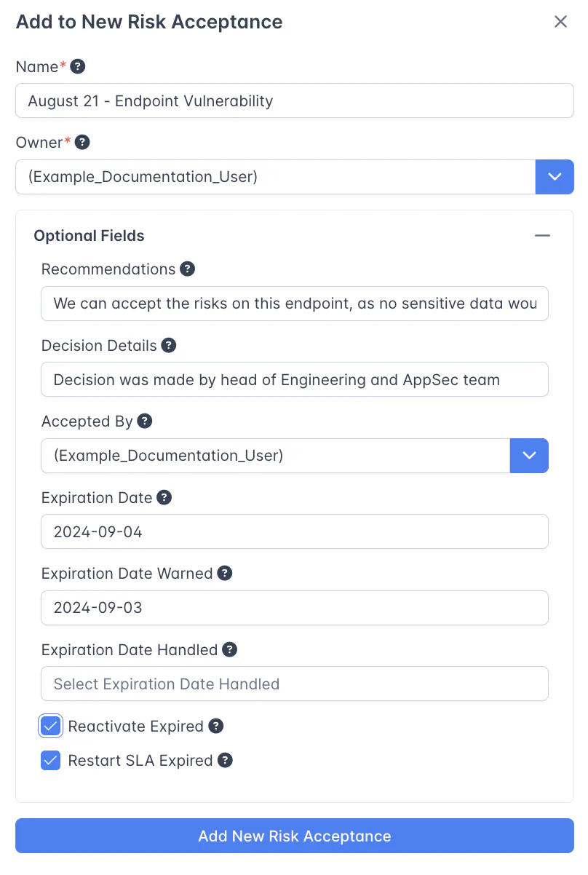588x875 pixels.
Task: Click the Expiration Date help icon
Action: click(x=164, y=498)
